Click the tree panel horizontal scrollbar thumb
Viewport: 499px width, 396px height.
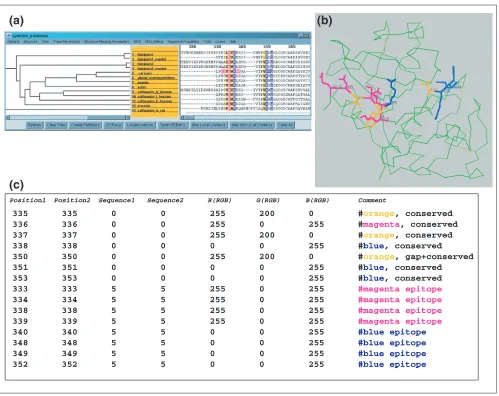click(106, 117)
